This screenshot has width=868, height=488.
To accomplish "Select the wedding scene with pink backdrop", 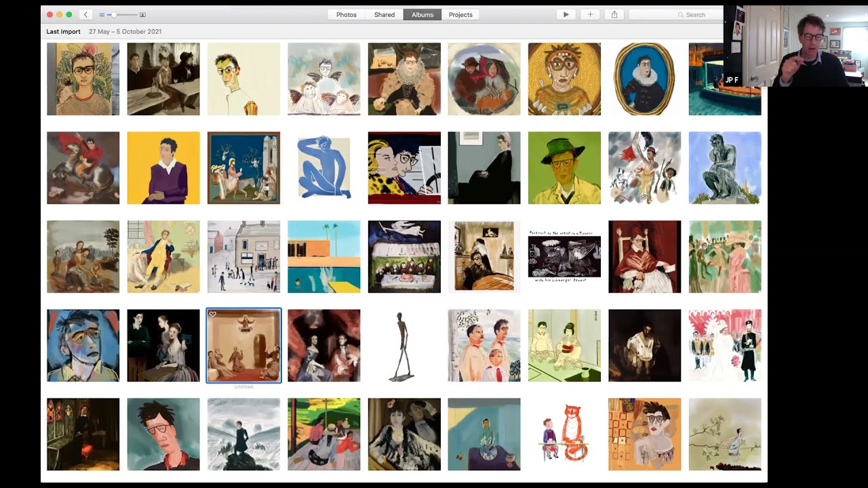I will pos(725,346).
